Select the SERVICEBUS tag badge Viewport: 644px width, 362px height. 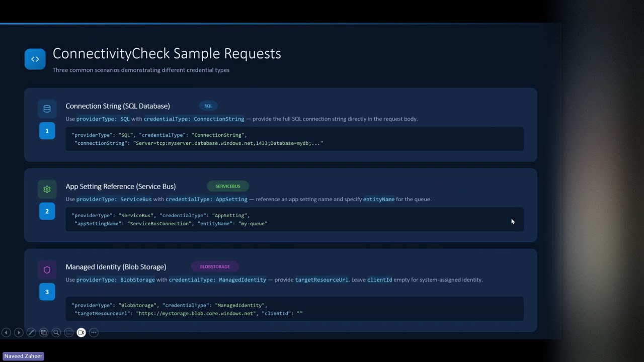tap(228, 186)
